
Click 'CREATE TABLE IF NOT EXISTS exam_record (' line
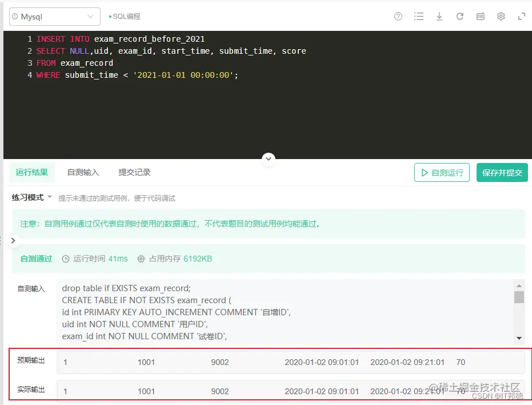click(146, 300)
